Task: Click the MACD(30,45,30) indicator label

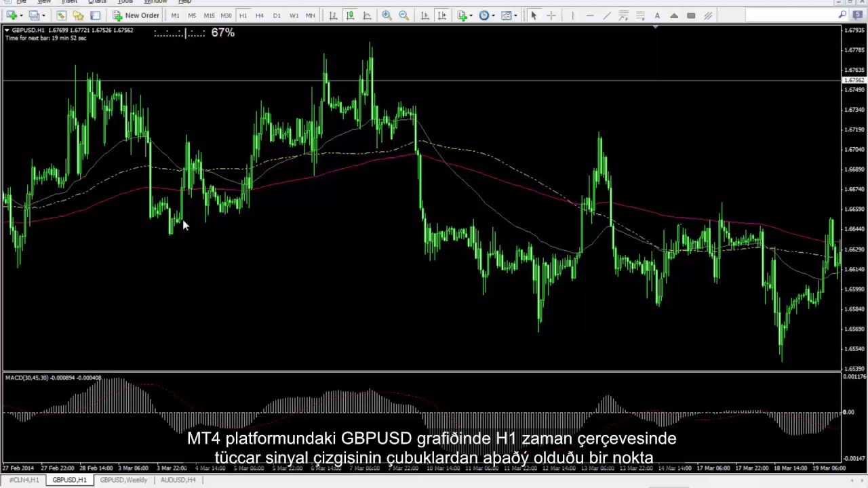Action: (26, 378)
